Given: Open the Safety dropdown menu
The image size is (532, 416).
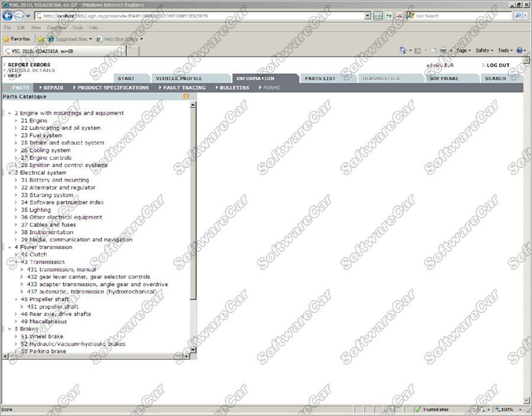Looking at the screenshot, I should click(x=484, y=51).
